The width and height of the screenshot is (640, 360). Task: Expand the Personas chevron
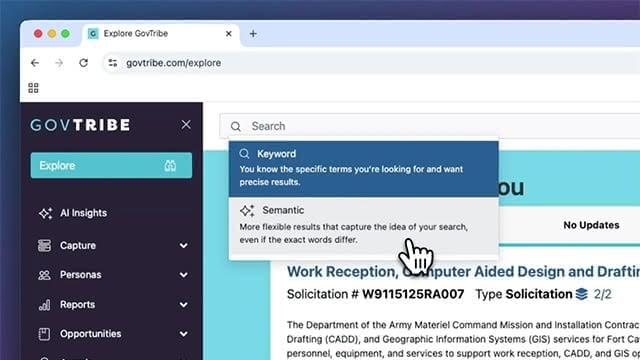coord(184,275)
